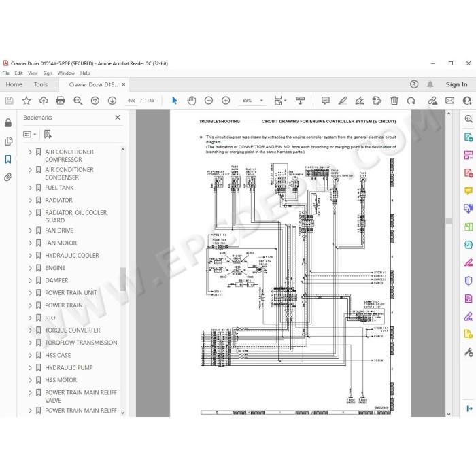The width and height of the screenshot is (476, 476).
Task: Toggle the Page Thumbnails panel button
Action: pyautogui.click(x=8, y=141)
